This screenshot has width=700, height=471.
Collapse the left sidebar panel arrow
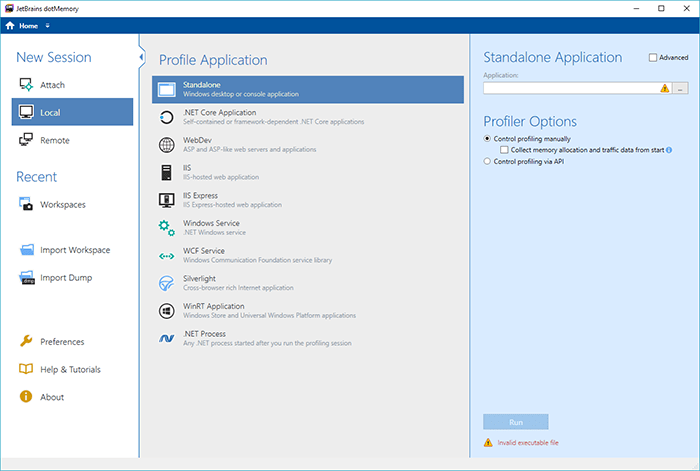coord(141,58)
